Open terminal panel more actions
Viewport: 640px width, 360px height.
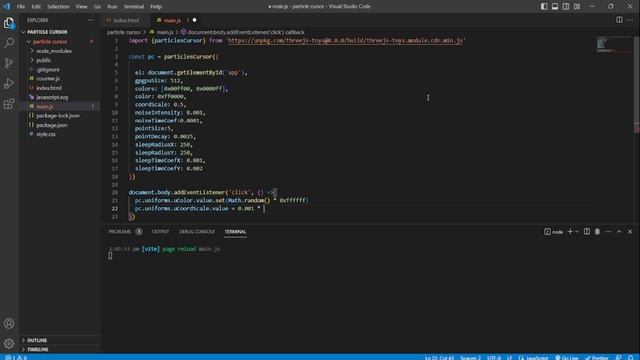(609, 232)
